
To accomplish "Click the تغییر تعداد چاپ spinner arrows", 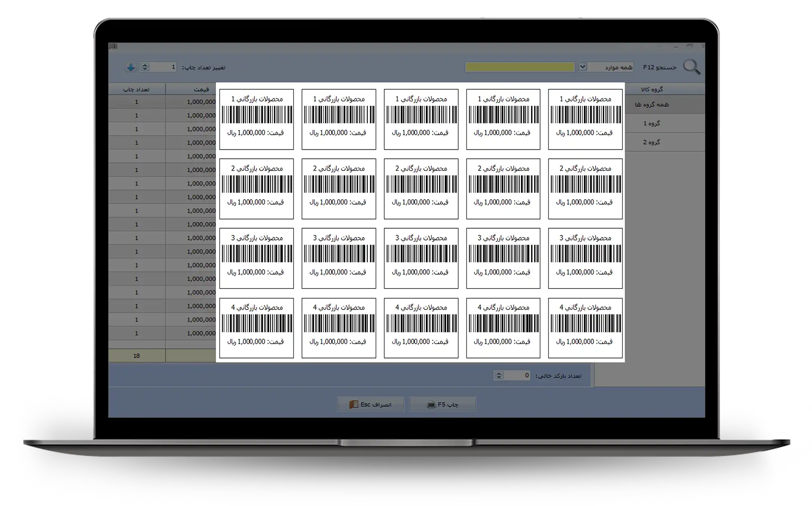I will 145,67.
